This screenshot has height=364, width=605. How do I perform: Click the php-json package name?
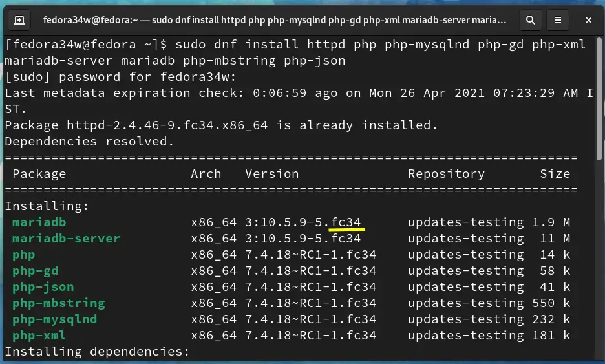43,287
